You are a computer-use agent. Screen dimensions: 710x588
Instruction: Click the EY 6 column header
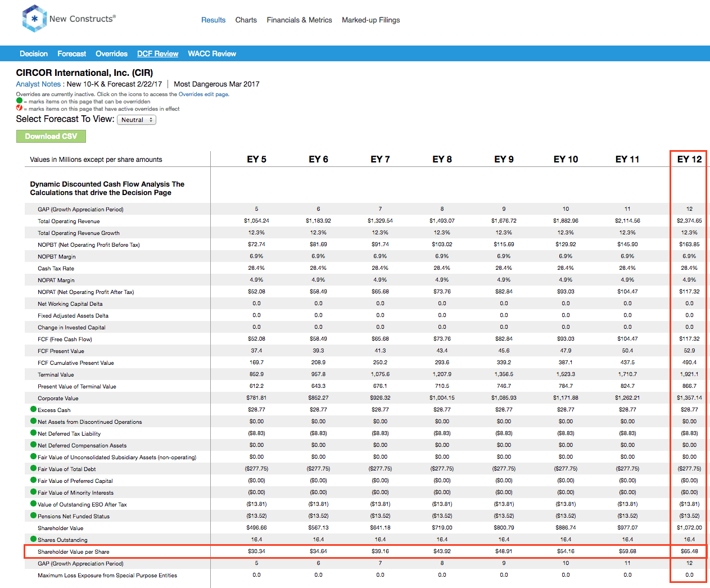coord(319,159)
